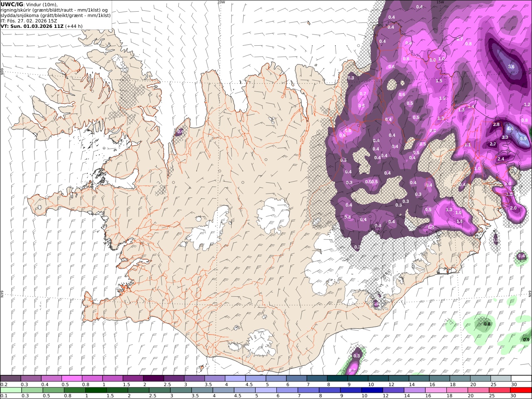
Task: Select the IT: Fös. 27. 02. 2026 15Z line
Action: (29, 20)
